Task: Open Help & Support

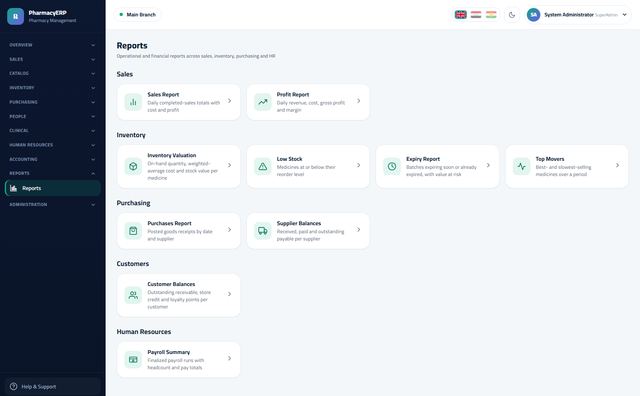Action: coord(53,386)
